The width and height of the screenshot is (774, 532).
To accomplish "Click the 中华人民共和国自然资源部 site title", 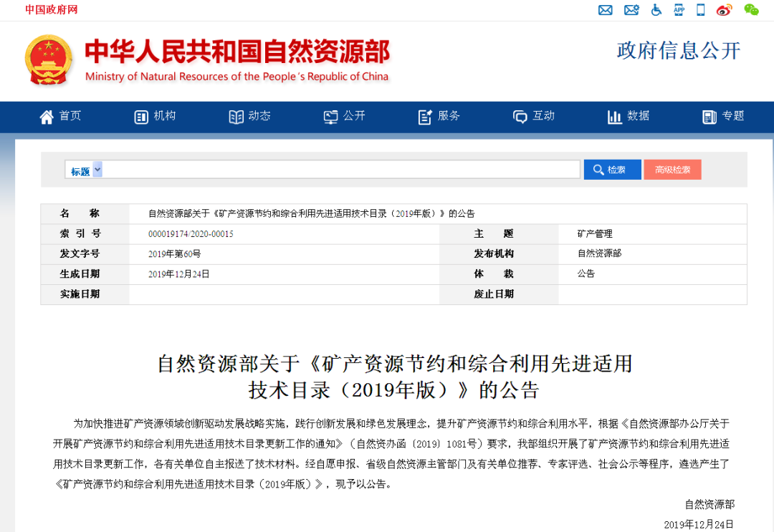I will coord(237,52).
